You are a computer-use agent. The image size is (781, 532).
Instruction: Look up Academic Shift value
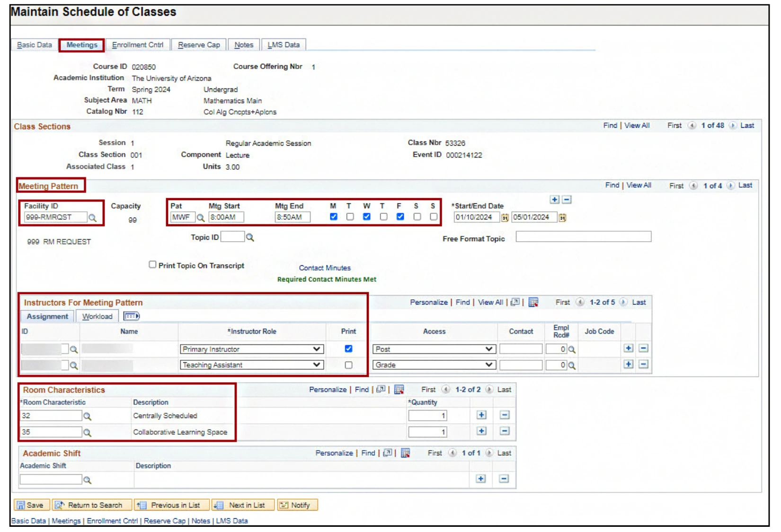click(x=88, y=480)
